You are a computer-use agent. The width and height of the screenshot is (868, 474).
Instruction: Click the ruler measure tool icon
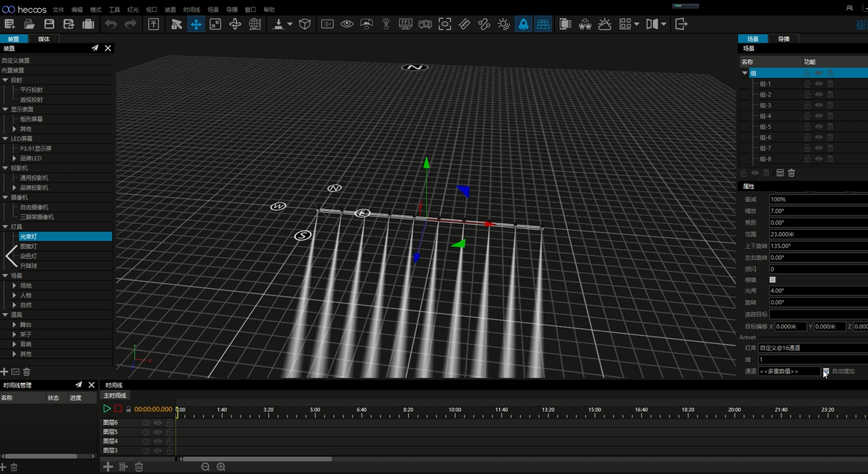point(465,24)
